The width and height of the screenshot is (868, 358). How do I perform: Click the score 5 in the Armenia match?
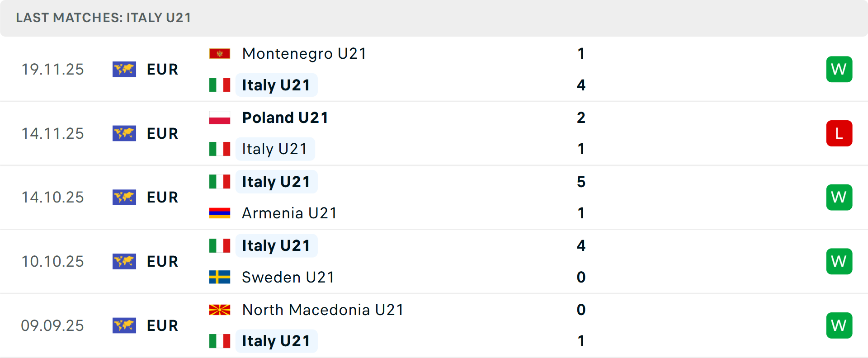(x=581, y=182)
